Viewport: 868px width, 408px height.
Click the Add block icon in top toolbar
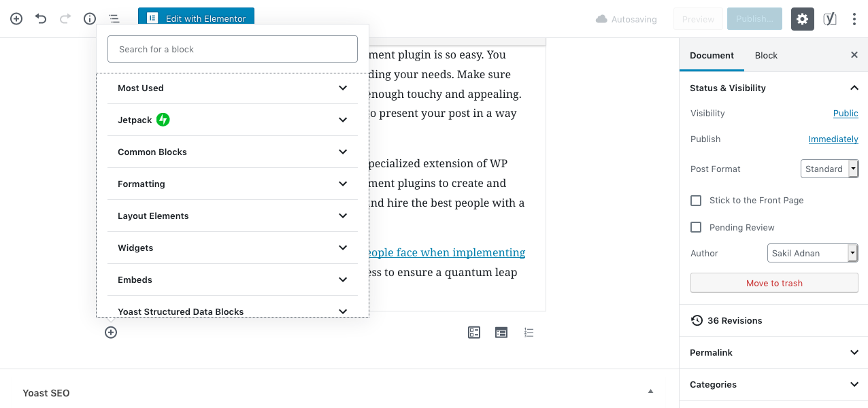pyautogui.click(x=16, y=19)
